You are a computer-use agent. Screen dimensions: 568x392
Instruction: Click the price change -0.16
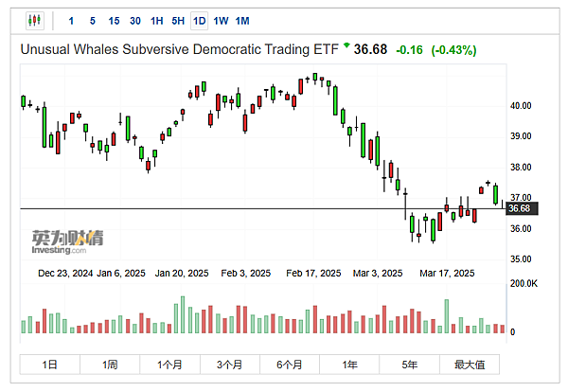pyautogui.click(x=409, y=49)
